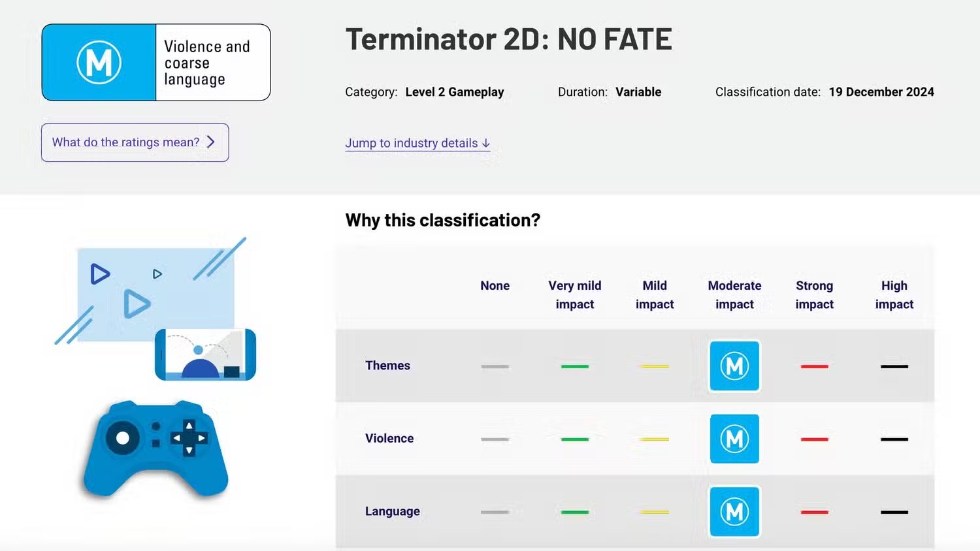980x551 pixels.
Task: Click red strong-impact marker in Themes row
Action: coord(815,366)
